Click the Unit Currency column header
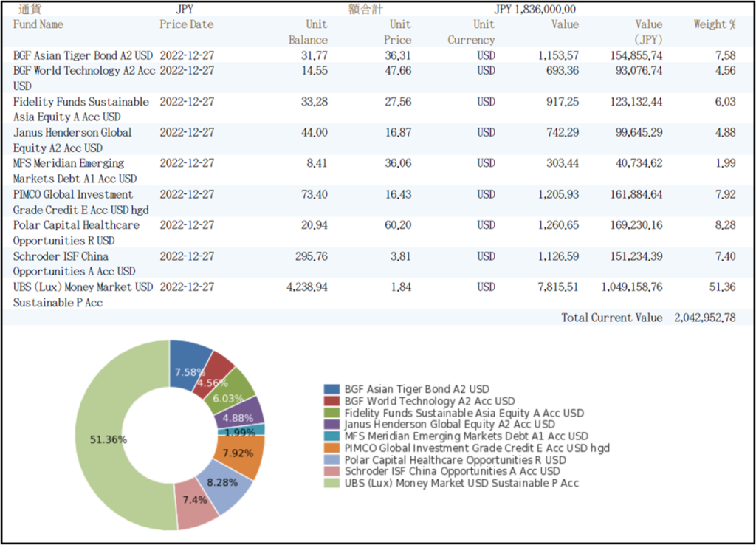756x545 pixels. (471, 32)
